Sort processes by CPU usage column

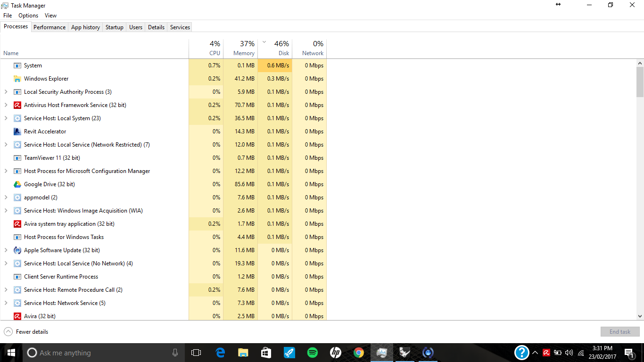point(206,49)
